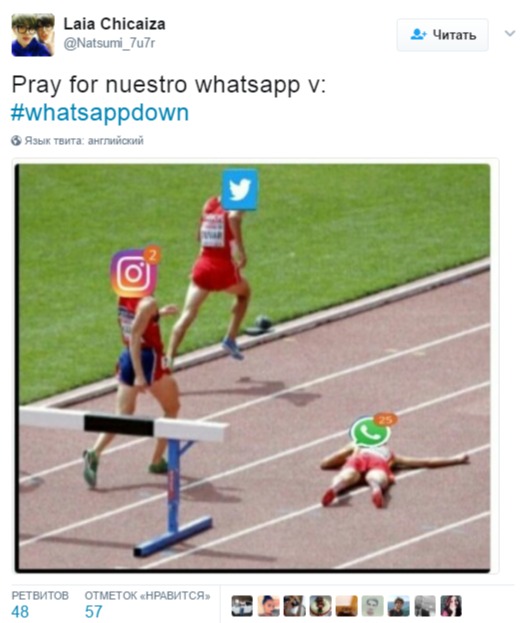This screenshot has width=524, height=623.
Task: Open the sixth liker avatar thumbnail
Action: 373,606
